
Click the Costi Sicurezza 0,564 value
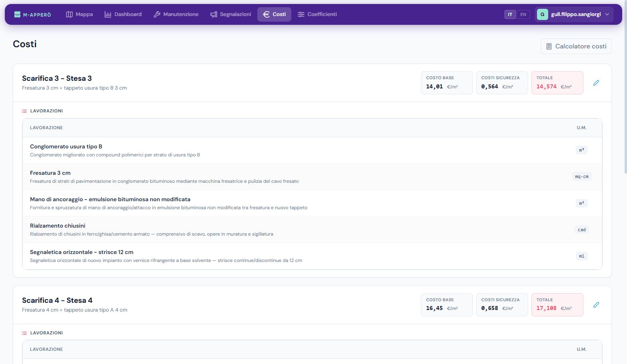pyautogui.click(x=490, y=87)
